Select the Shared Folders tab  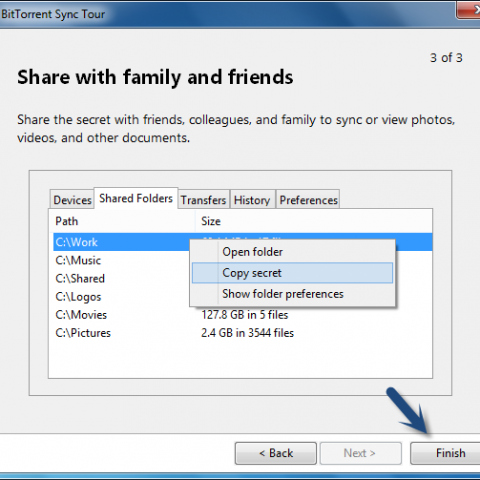pyautogui.click(x=136, y=198)
